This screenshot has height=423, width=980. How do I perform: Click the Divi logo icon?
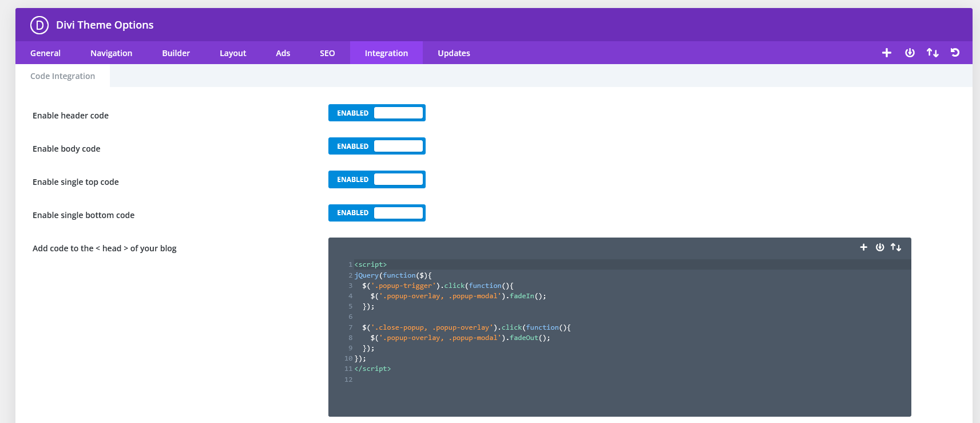click(x=39, y=25)
